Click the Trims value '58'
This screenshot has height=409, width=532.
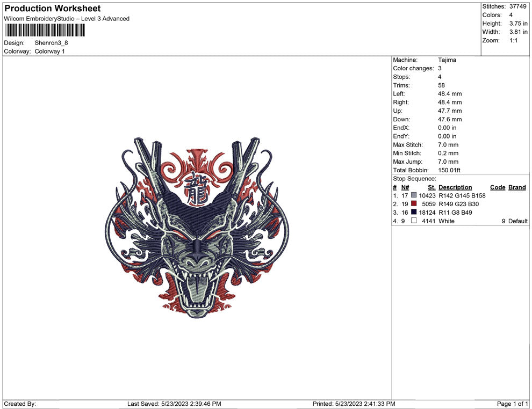pos(441,85)
